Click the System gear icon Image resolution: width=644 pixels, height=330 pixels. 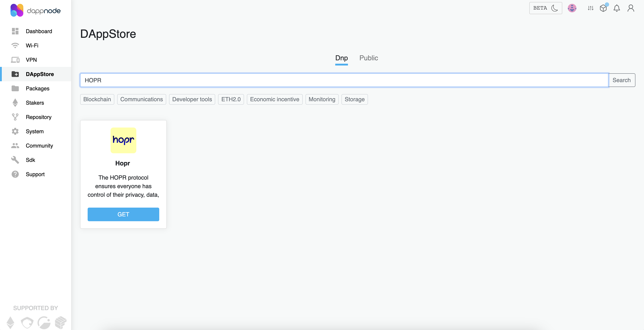pyautogui.click(x=15, y=131)
